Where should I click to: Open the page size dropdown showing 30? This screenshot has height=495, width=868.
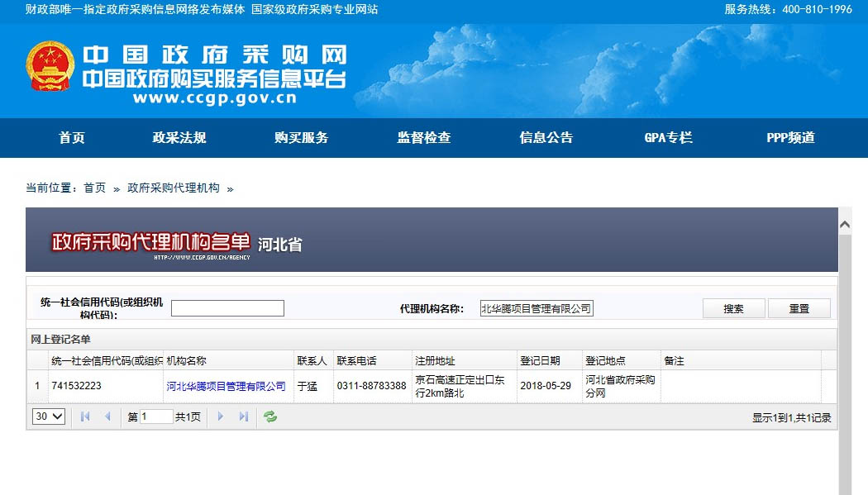pyautogui.click(x=49, y=416)
